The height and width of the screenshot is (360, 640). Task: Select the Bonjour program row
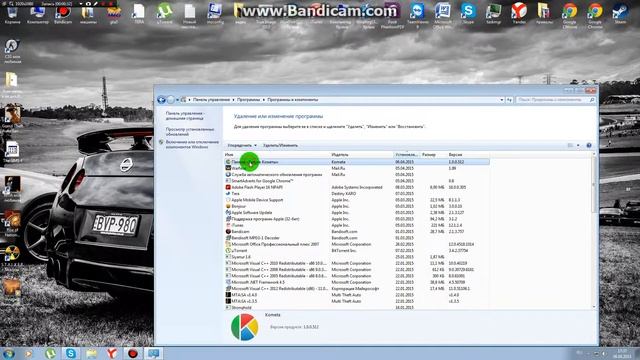point(357,206)
